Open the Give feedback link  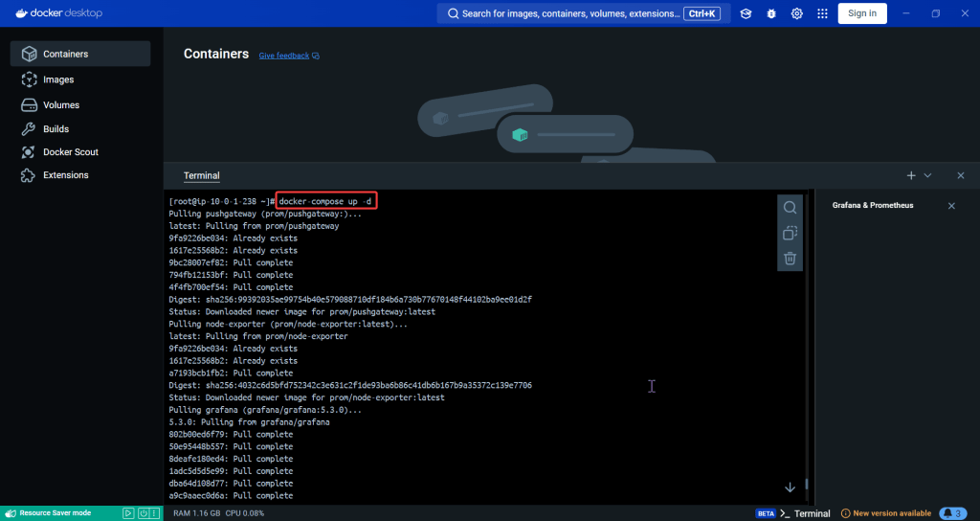point(284,56)
